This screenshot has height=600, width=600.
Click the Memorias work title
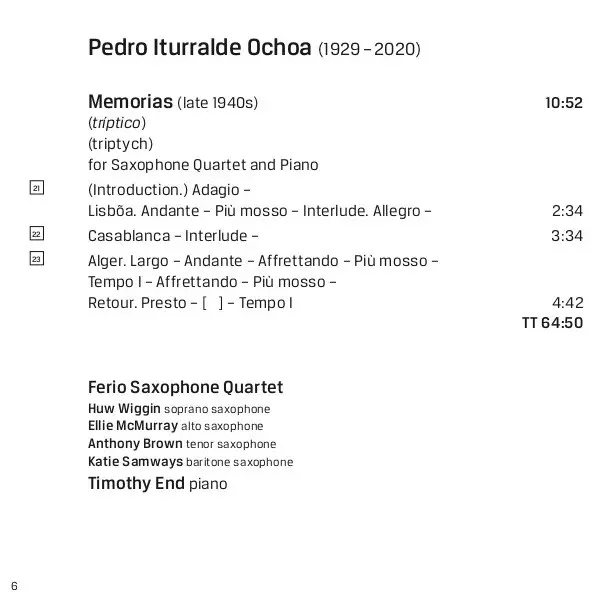(130, 102)
